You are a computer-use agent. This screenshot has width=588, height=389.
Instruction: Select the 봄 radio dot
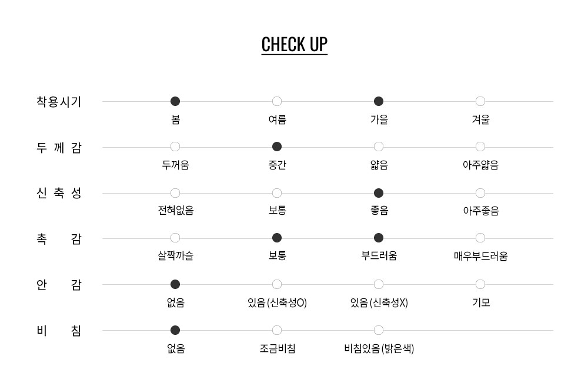pos(175,101)
